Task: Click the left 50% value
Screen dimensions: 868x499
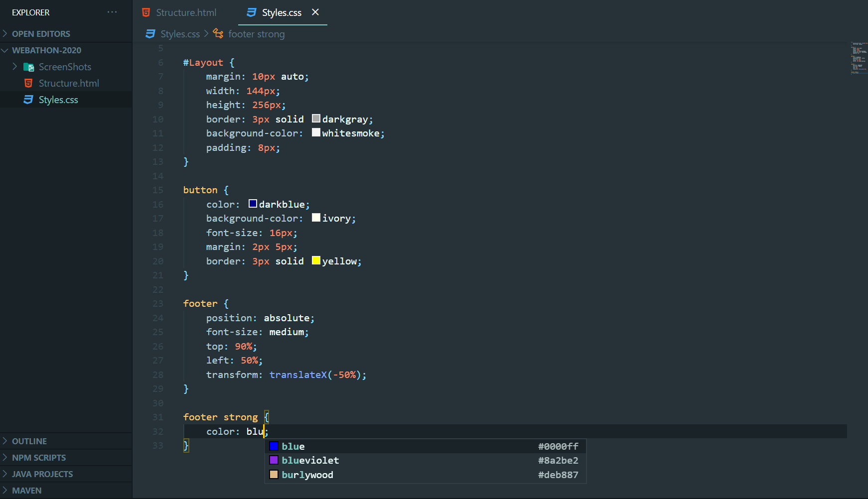Action: 249,360
